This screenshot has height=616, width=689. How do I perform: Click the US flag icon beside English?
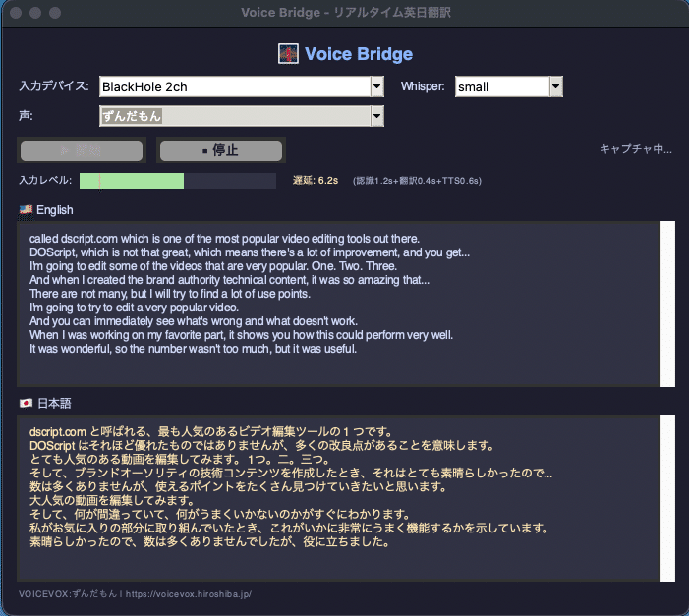click(26, 210)
